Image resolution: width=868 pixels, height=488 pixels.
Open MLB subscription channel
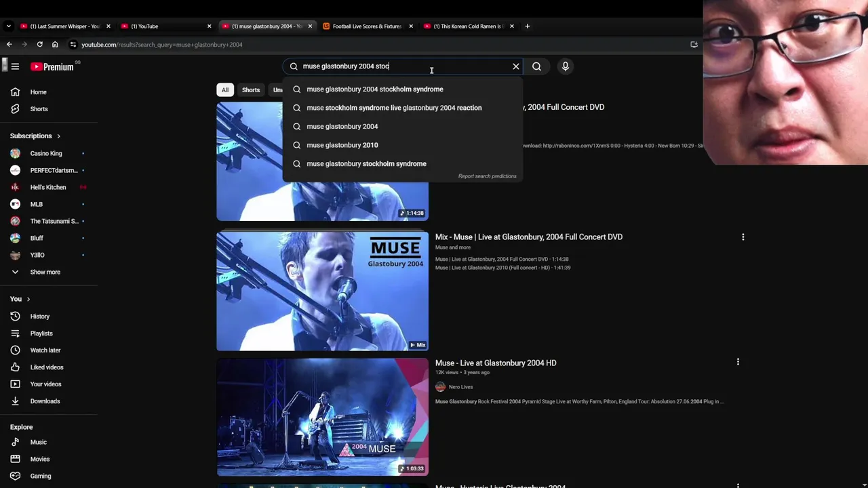pyautogui.click(x=49, y=204)
